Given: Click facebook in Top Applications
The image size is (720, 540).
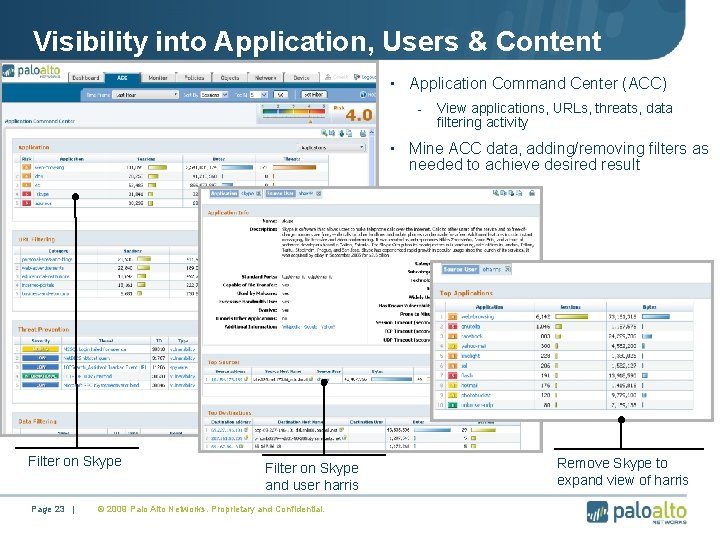Looking at the screenshot, I should click(472, 337).
